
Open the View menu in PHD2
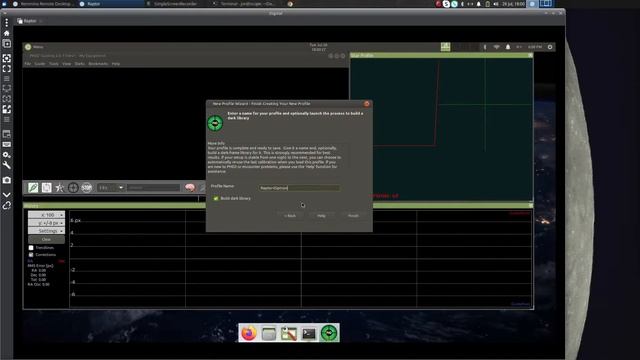point(67,64)
